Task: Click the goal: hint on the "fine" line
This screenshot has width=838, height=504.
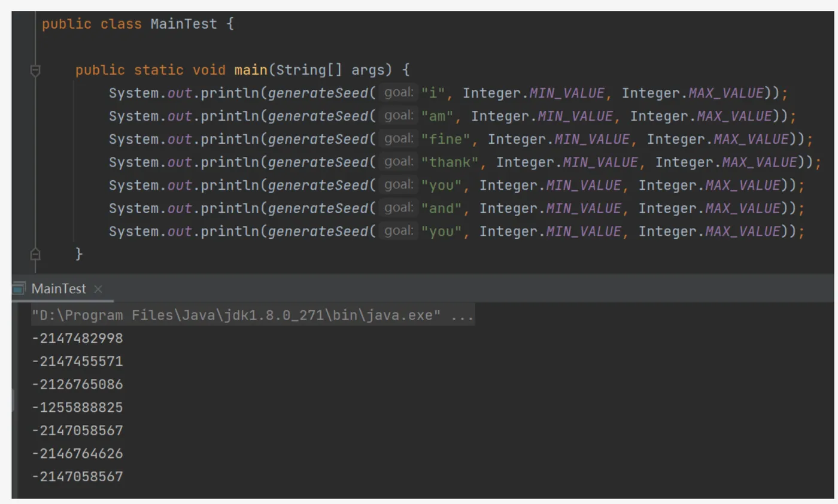Action: click(398, 139)
